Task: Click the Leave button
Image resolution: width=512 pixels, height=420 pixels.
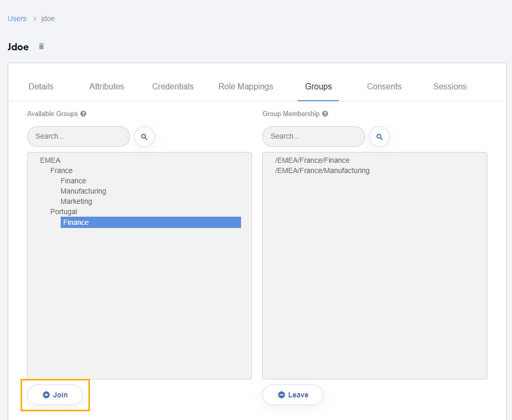Action: (x=292, y=395)
